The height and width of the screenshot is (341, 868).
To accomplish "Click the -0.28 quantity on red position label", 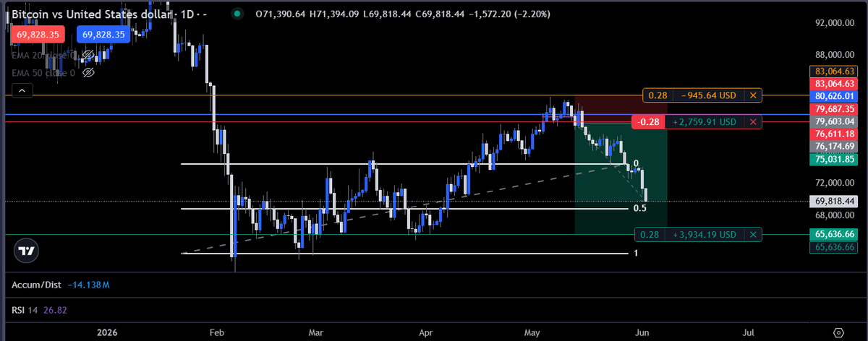I will (x=650, y=122).
